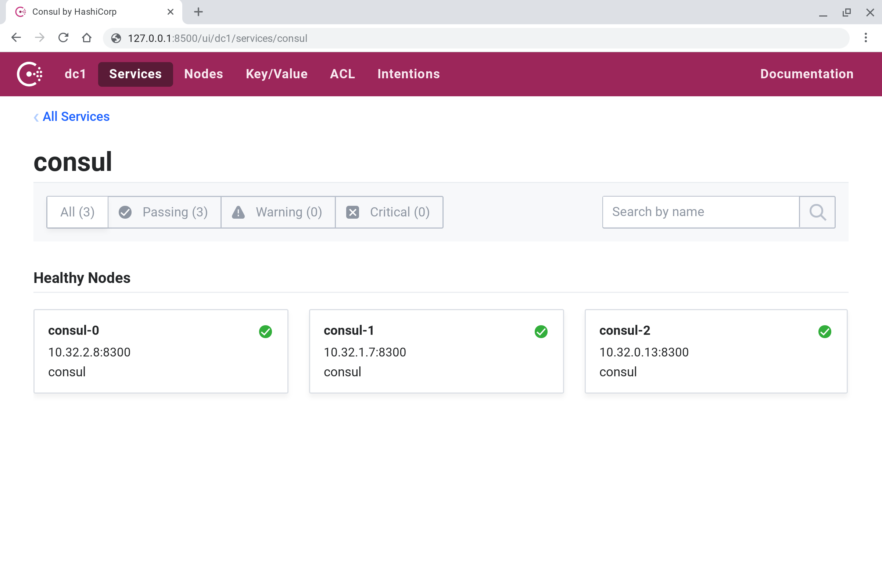
Task: Select the All (3) filter toggle
Action: point(78,212)
